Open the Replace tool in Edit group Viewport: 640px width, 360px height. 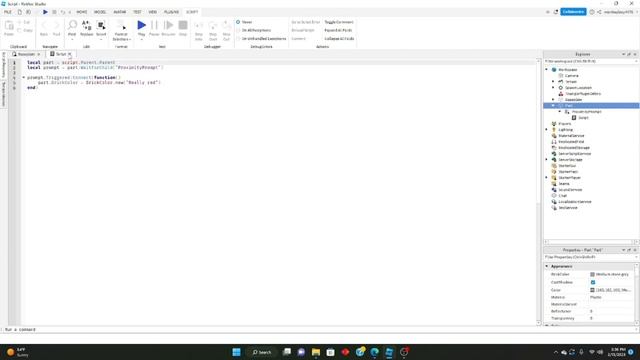87,25
